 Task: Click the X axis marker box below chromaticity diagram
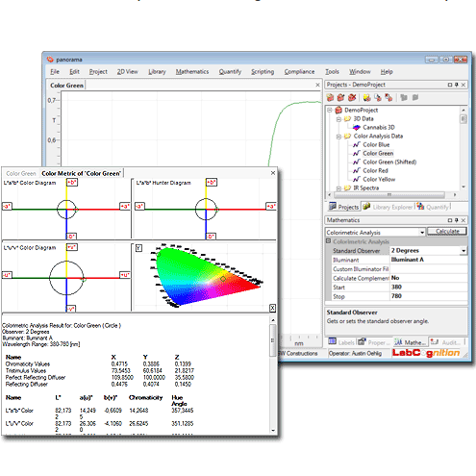click(x=272, y=308)
